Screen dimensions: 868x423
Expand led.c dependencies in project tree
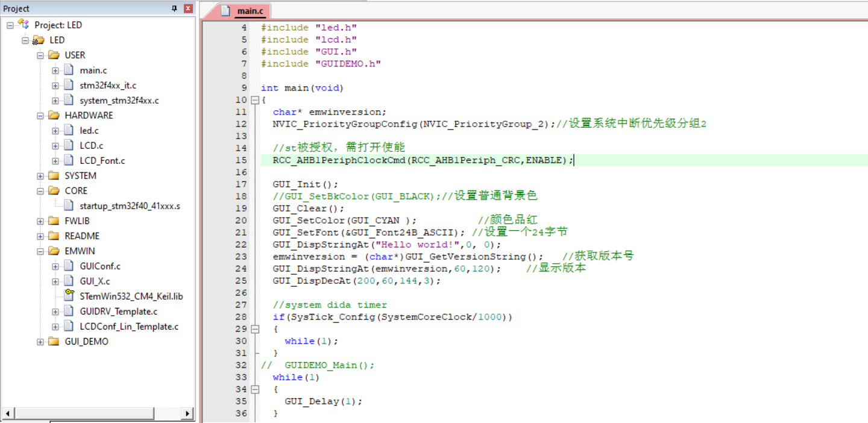coord(55,131)
